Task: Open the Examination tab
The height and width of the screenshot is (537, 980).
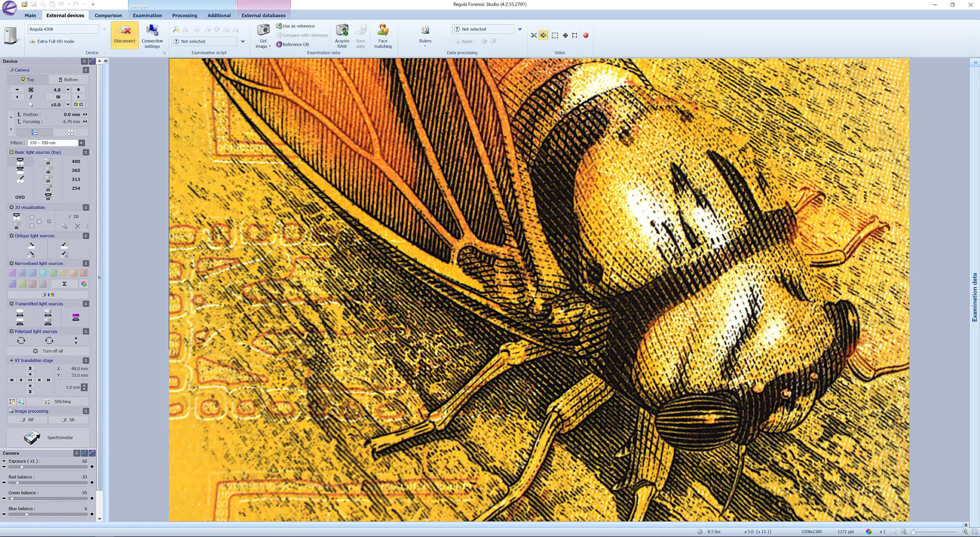Action: 147,15
